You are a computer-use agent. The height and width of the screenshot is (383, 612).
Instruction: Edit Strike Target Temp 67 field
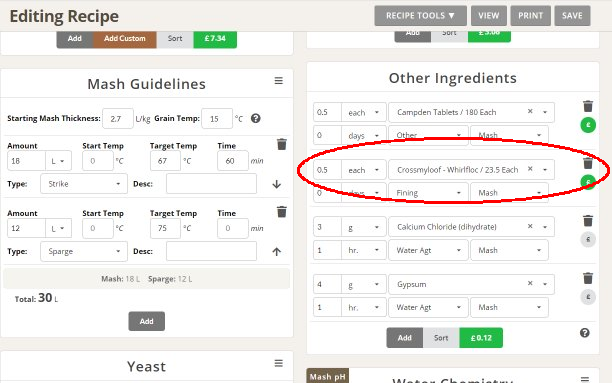pos(165,161)
